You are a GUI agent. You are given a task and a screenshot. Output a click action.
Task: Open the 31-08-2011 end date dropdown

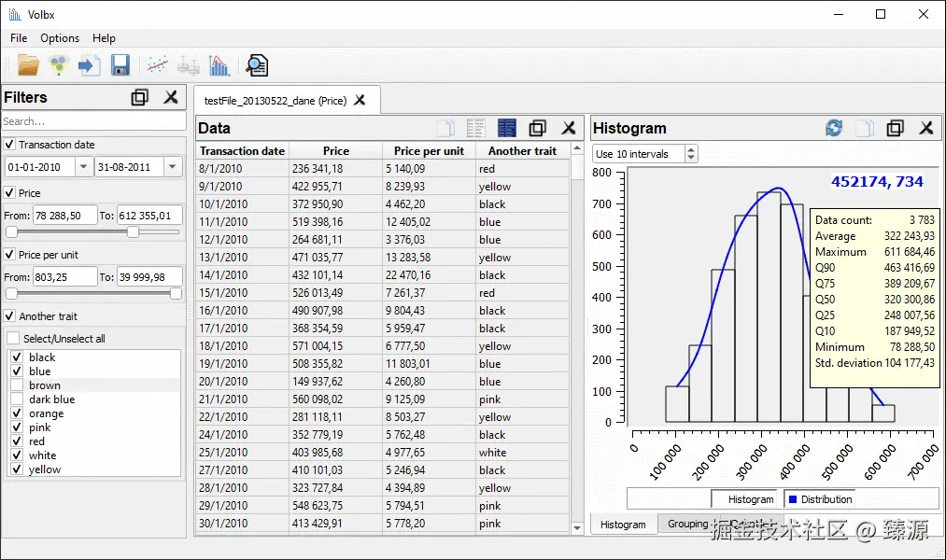tap(173, 167)
